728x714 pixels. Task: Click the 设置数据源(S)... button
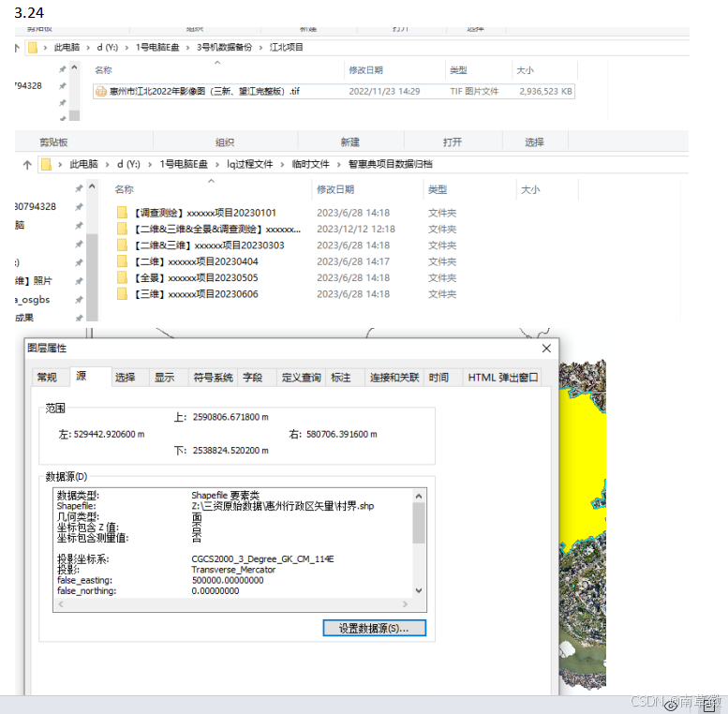(374, 628)
